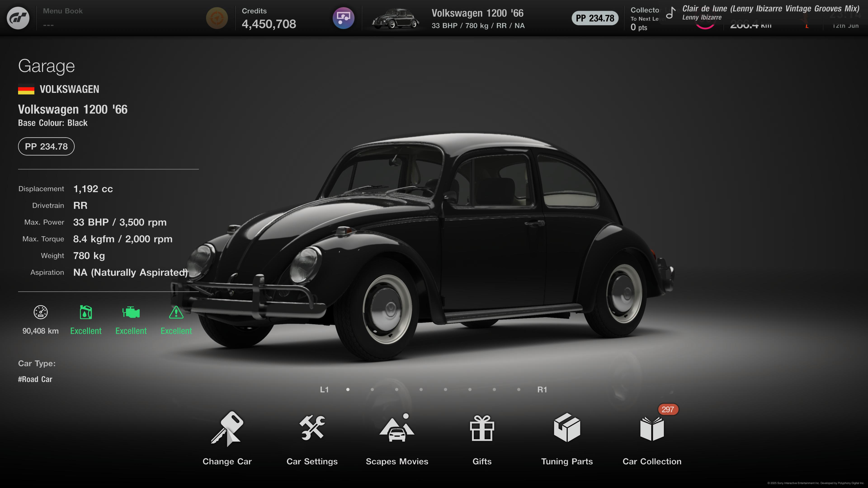Click the Garage heading
This screenshot has height=488, width=868.
tap(47, 66)
